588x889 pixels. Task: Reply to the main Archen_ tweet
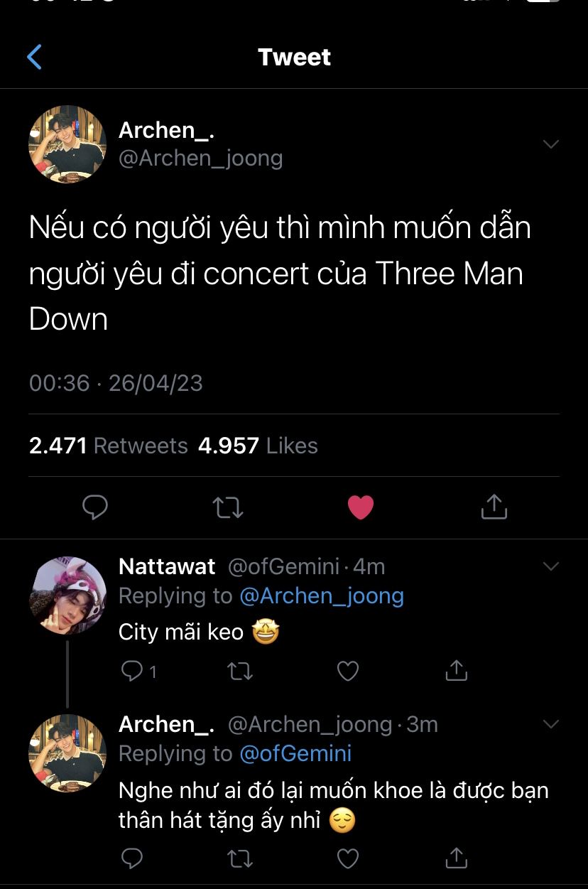(95, 507)
